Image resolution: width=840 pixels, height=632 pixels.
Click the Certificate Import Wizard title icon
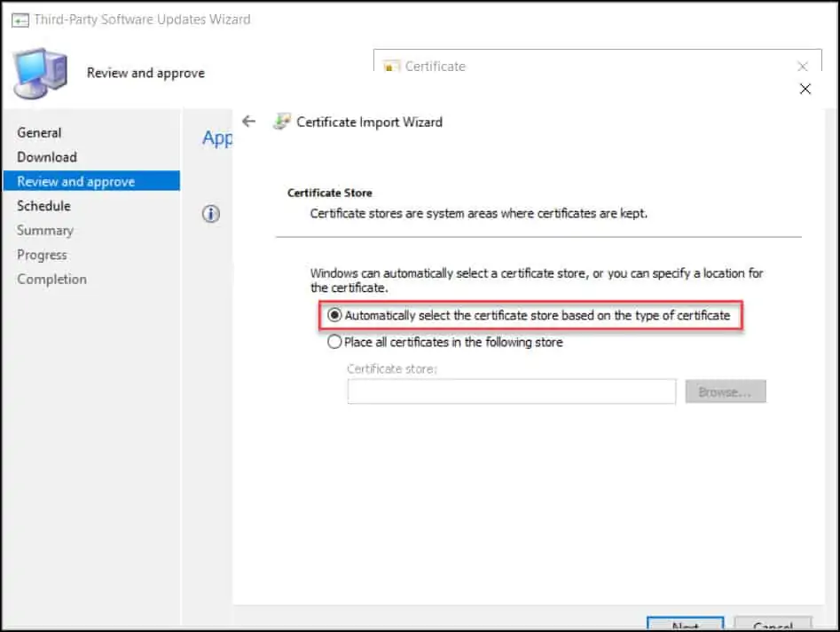[x=282, y=122]
